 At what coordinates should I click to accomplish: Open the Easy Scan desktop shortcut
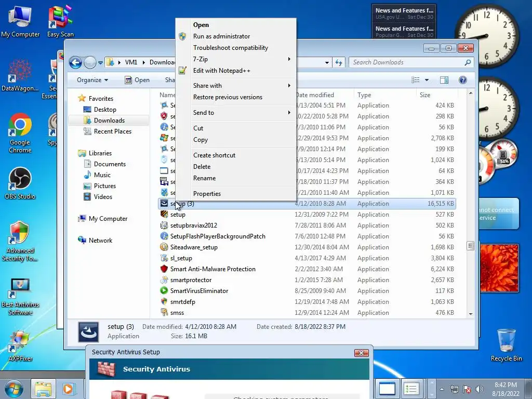(x=60, y=21)
